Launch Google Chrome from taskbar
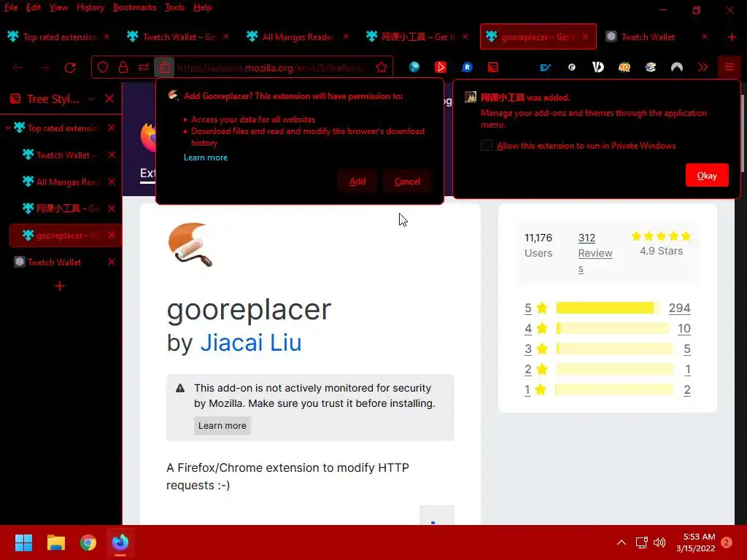Viewport: 747px width, 560px height. coord(88,542)
